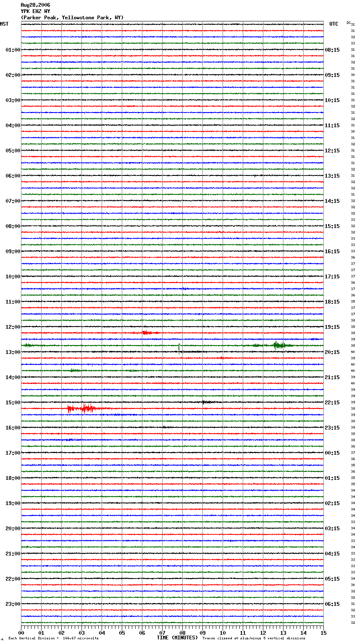Click the DC column header
357x644 pixels.
tap(349, 23)
